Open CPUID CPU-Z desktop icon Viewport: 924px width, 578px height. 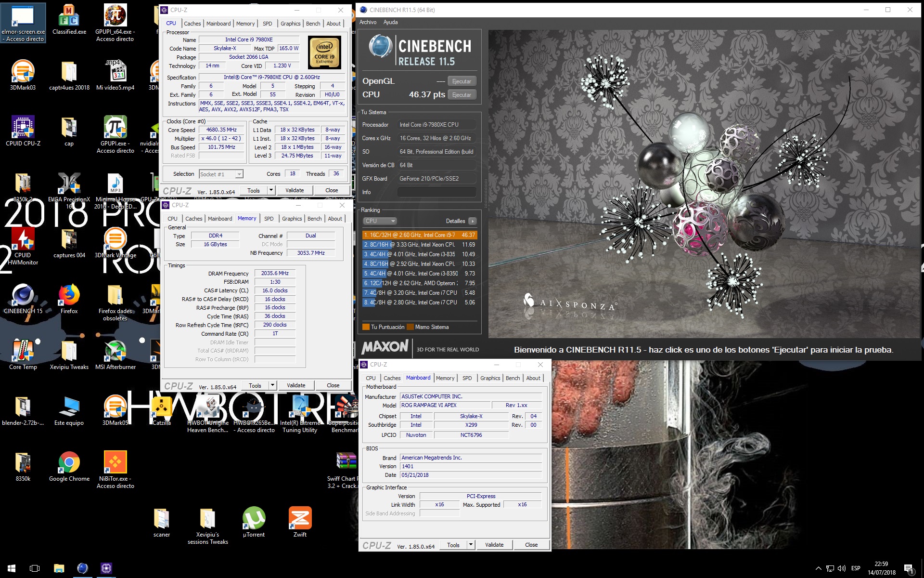click(23, 131)
